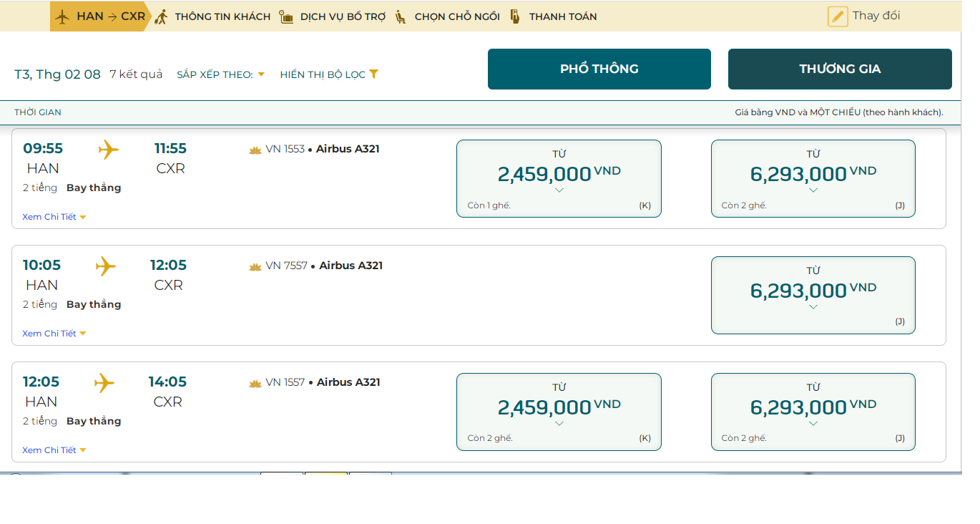Click the Thay đổi change-search link
980x524 pixels.
point(876,16)
